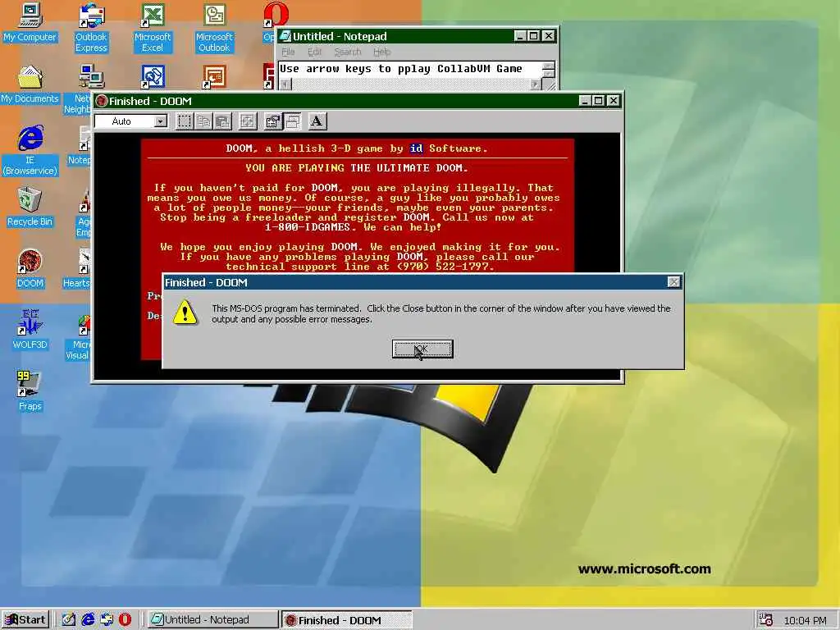Click the Paste icon in the DOOM toolbar
Viewport: 840px width, 630px height.
(x=223, y=121)
